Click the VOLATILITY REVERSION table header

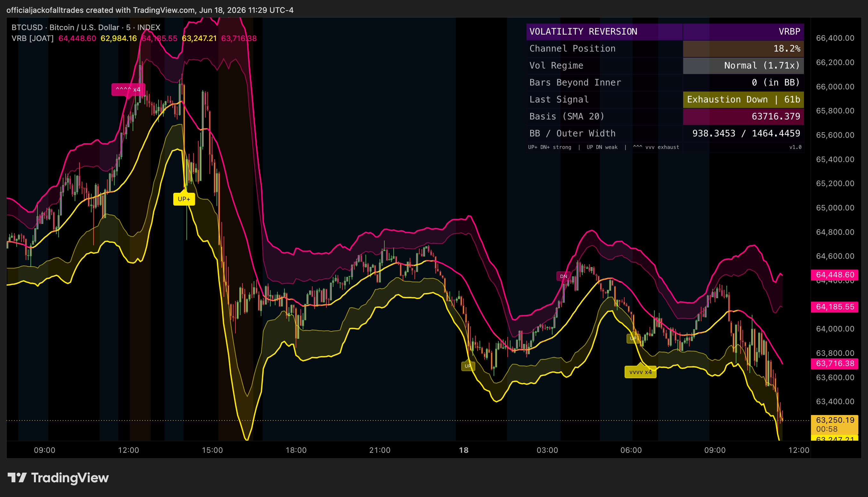pyautogui.click(x=604, y=32)
